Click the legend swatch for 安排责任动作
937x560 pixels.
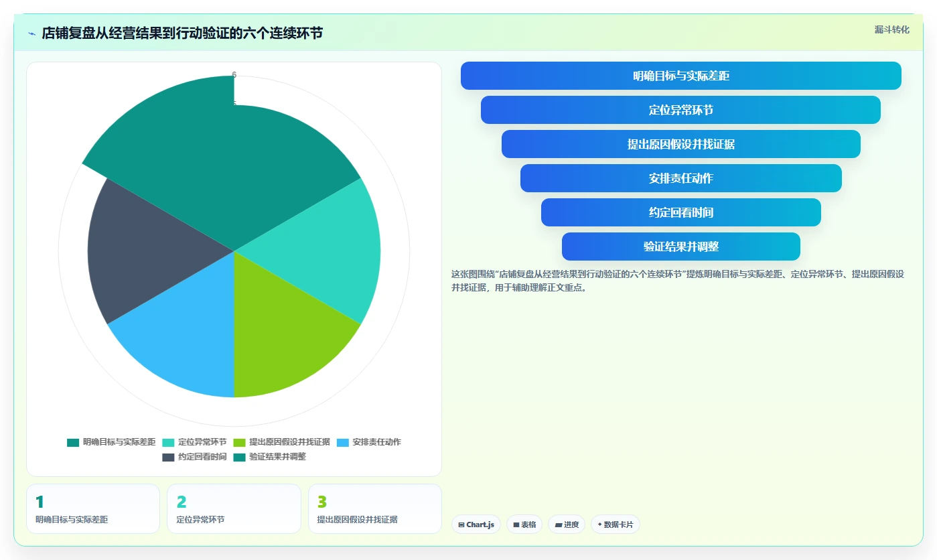[342, 442]
